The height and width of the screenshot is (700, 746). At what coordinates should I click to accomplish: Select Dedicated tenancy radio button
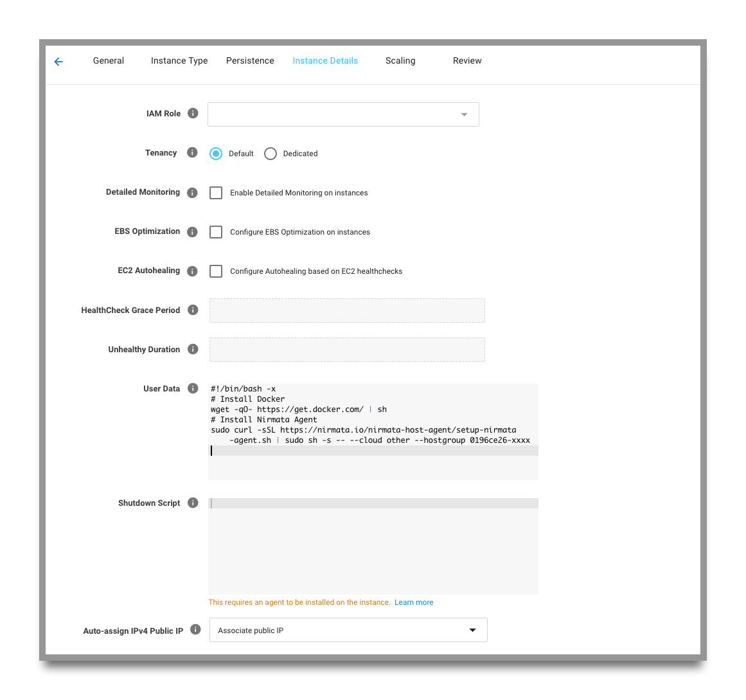(x=271, y=154)
